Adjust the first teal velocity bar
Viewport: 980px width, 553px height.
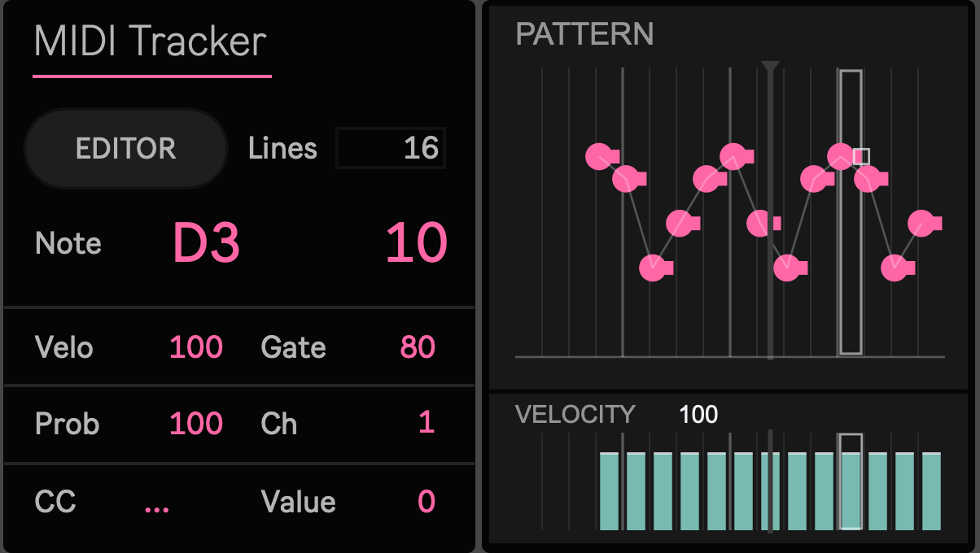point(610,491)
